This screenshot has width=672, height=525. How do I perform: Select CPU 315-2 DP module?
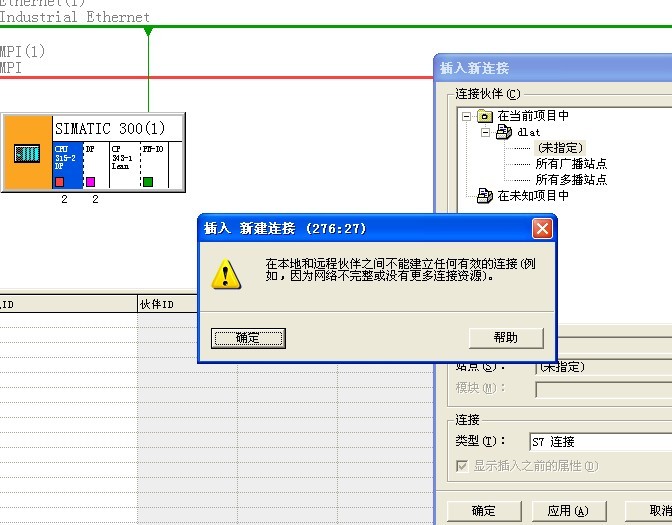click(68, 164)
